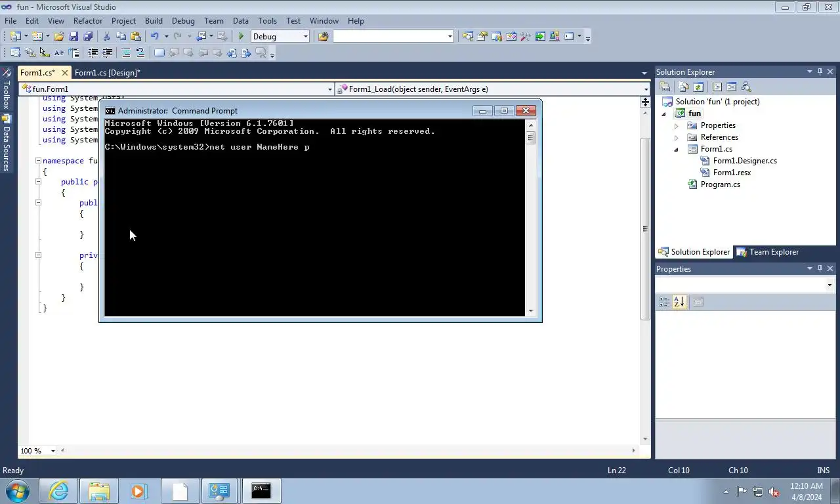Select Form1.Designer.cs file
The height and width of the screenshot is (504, 840).
click(x=745, y=161)
